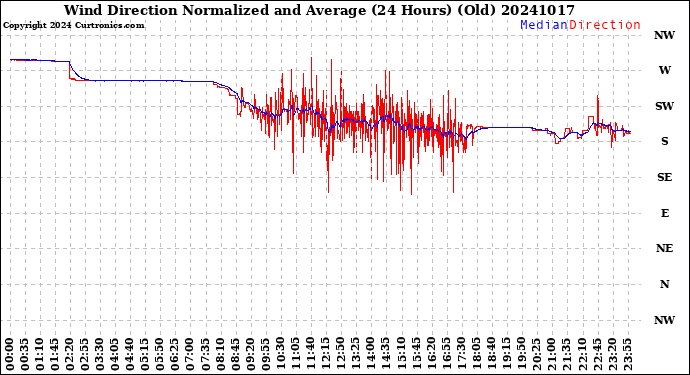Click the 20:25 time axis label
690x375 pixels.
(x=536, y=354)
